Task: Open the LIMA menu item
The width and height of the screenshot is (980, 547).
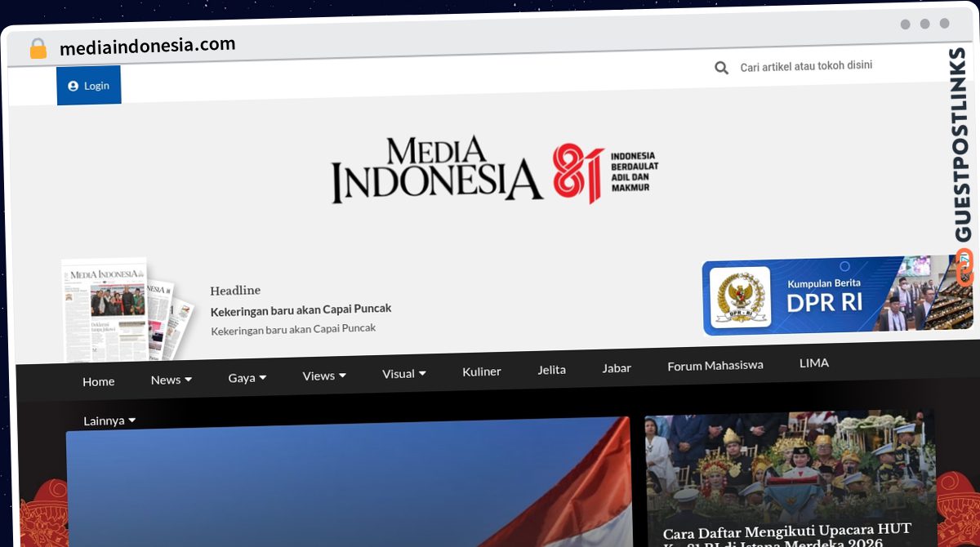Action: click(814, 362)
